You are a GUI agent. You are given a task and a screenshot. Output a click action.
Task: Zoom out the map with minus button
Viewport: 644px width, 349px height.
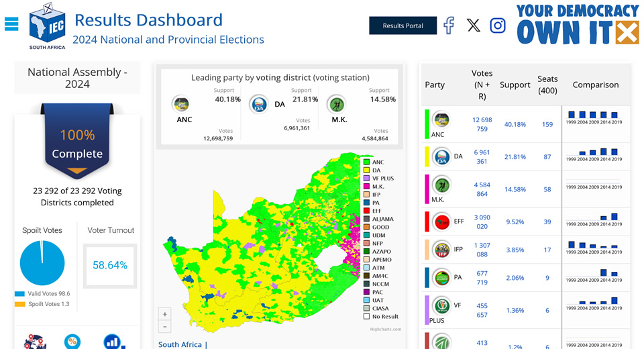point(165,327)
